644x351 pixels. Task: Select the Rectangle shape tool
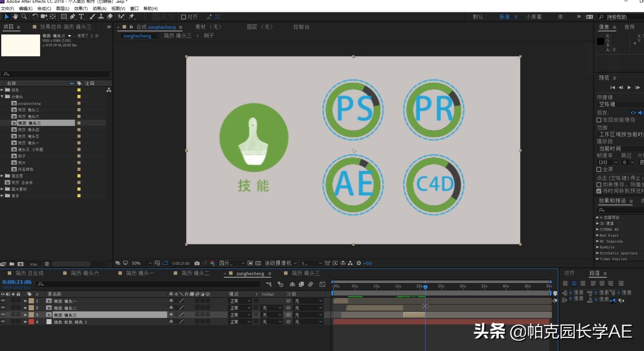click(x=63, y=17)
